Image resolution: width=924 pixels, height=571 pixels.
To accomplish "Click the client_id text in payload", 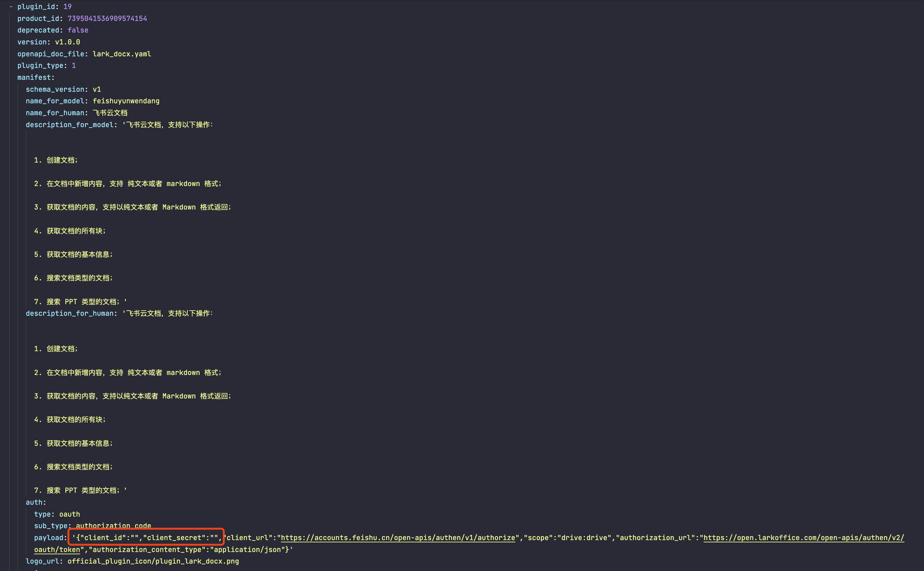I will [x=103, y=538].
